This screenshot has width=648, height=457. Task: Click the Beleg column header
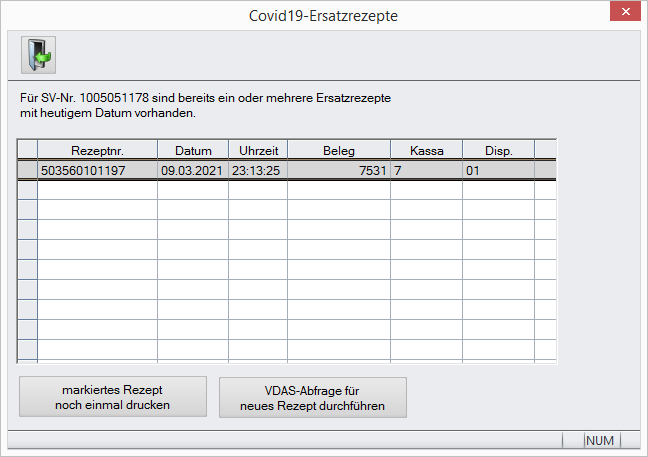pyautogui.click(x=338, y=150)
